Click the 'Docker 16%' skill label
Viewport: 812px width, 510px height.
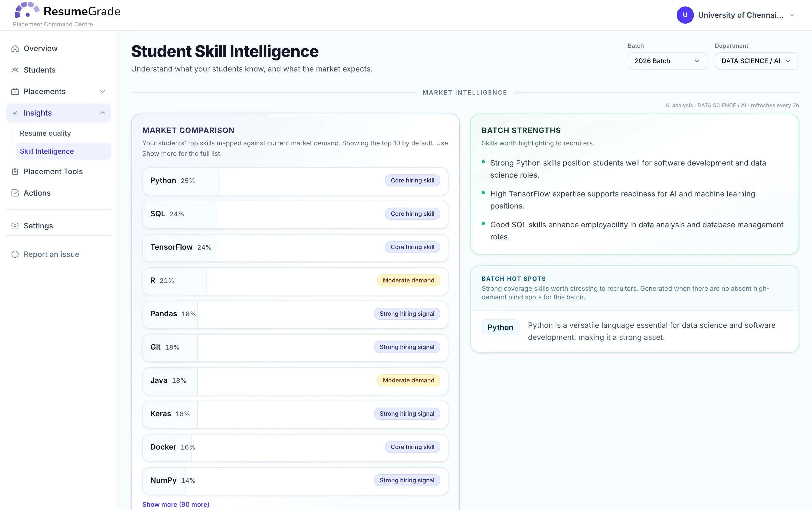(173, 447)
